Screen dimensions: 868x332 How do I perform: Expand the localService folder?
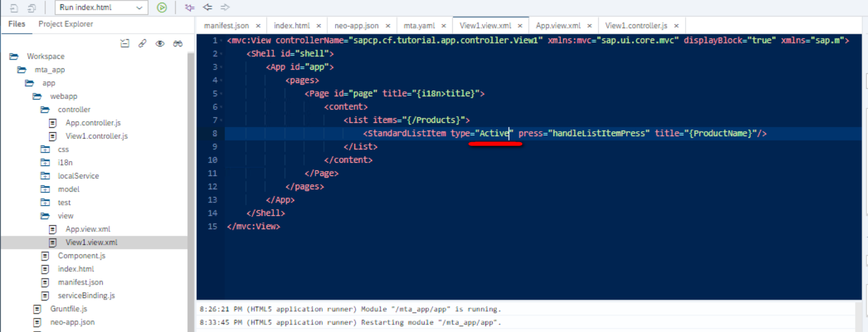click(45, 176)
